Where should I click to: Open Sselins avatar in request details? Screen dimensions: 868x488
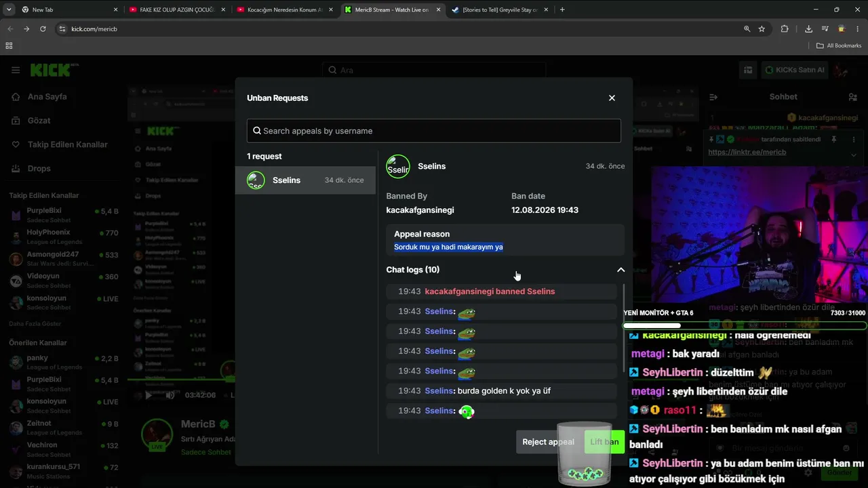398,167
